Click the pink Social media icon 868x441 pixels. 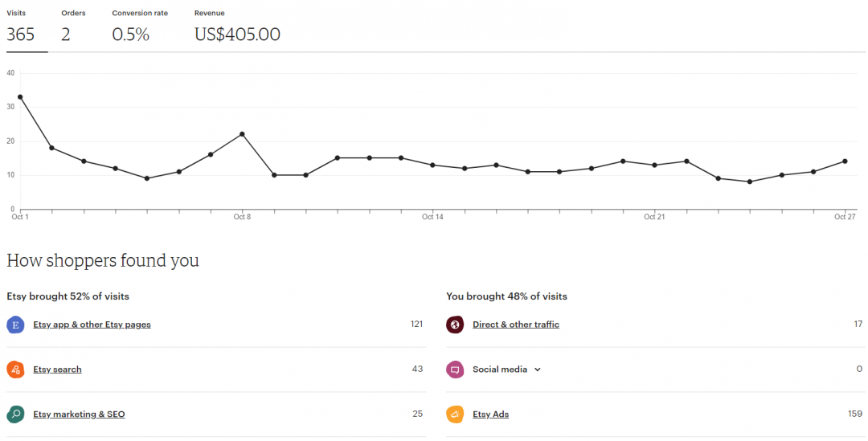coord(455,370)
